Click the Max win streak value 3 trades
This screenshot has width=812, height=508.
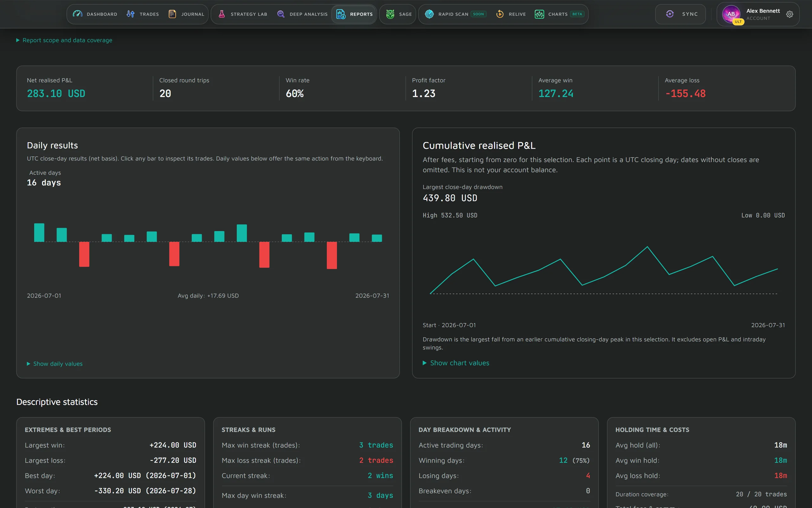coord(376,445)
